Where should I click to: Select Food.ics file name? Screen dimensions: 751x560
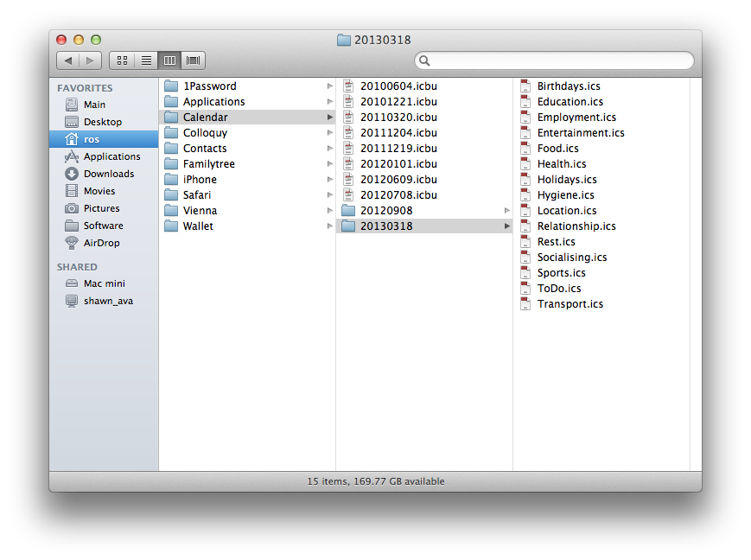point(558,149)
